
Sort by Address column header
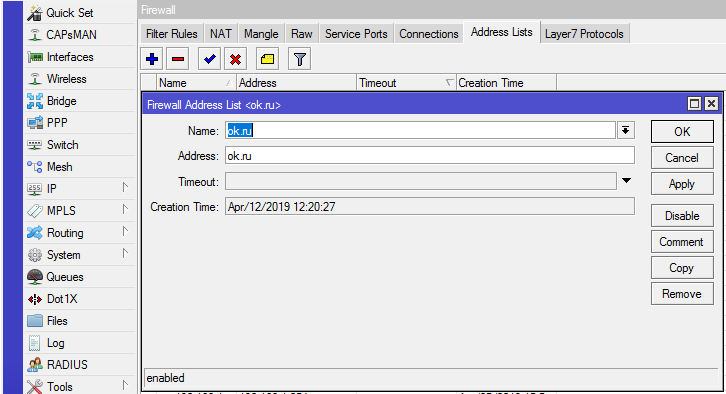(x=296, y=83)
